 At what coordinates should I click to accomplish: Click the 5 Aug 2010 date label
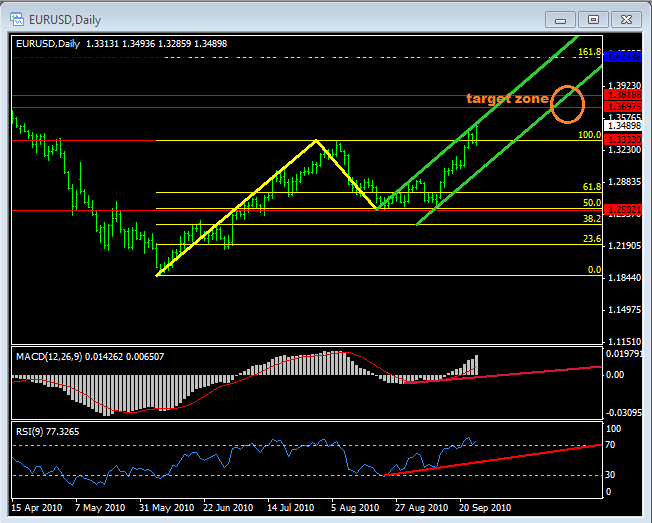pos(355,508)
